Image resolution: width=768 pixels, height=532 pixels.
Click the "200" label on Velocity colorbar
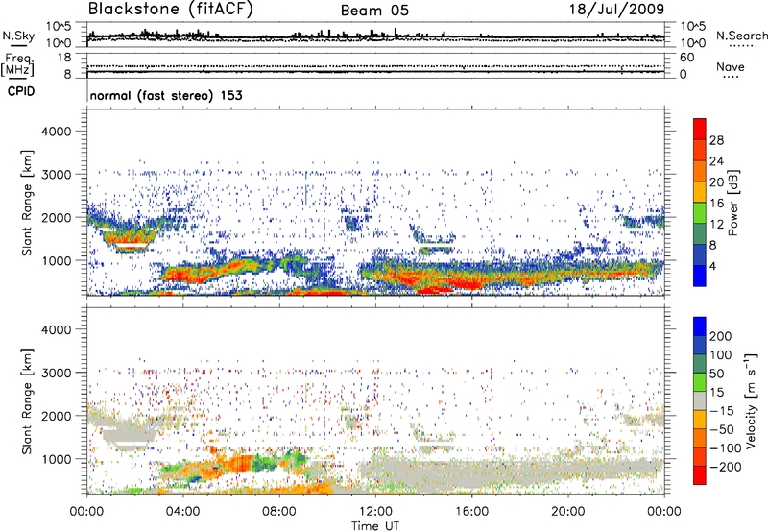[721, 336]
